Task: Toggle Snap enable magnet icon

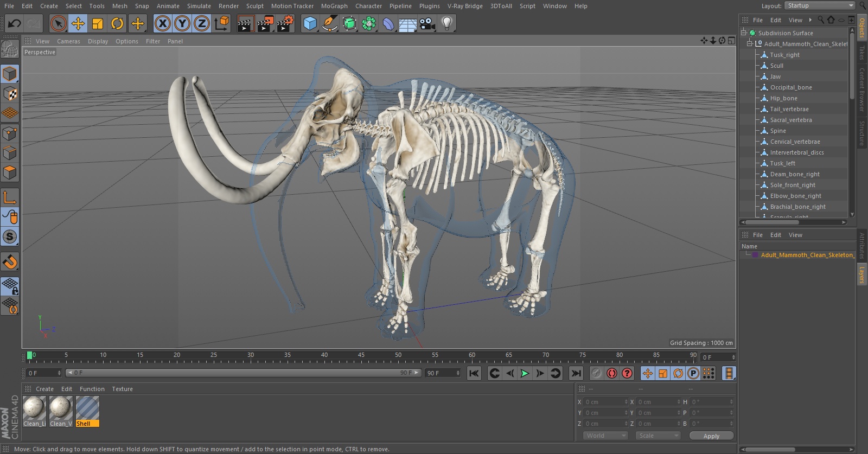Action: (10, 262)
